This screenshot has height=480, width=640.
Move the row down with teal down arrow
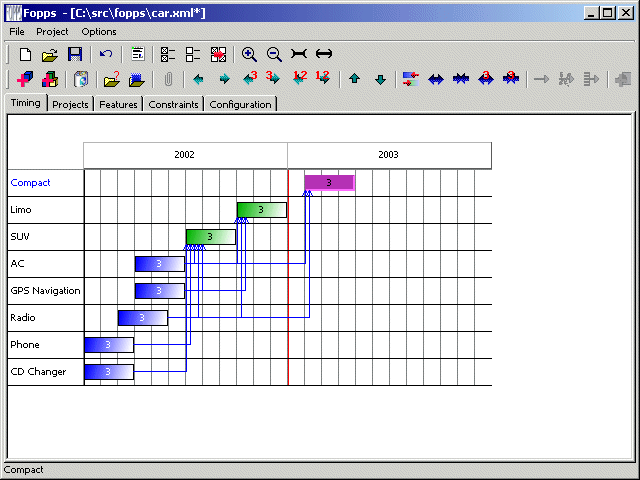380,79
